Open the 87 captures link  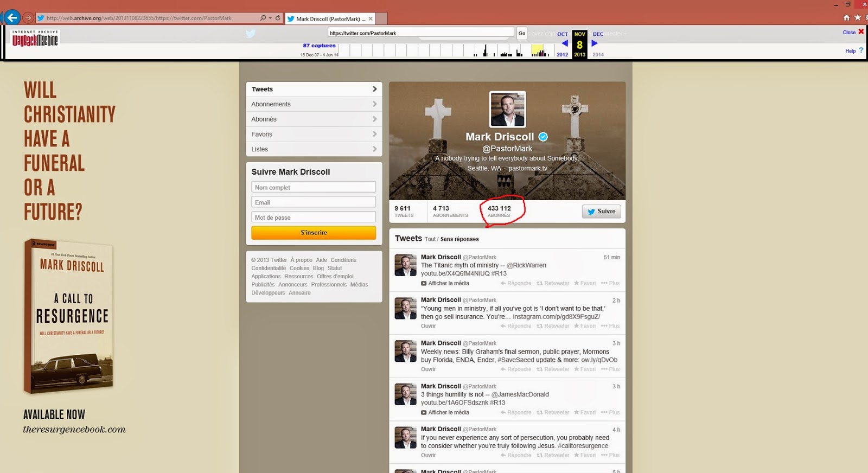coord(319,46)
